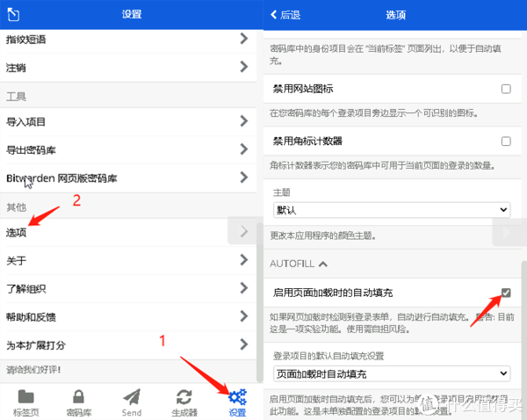This screenshot has height=420, width=527.
Task: Open the 了解组织 row
Action: pos(128,288)
